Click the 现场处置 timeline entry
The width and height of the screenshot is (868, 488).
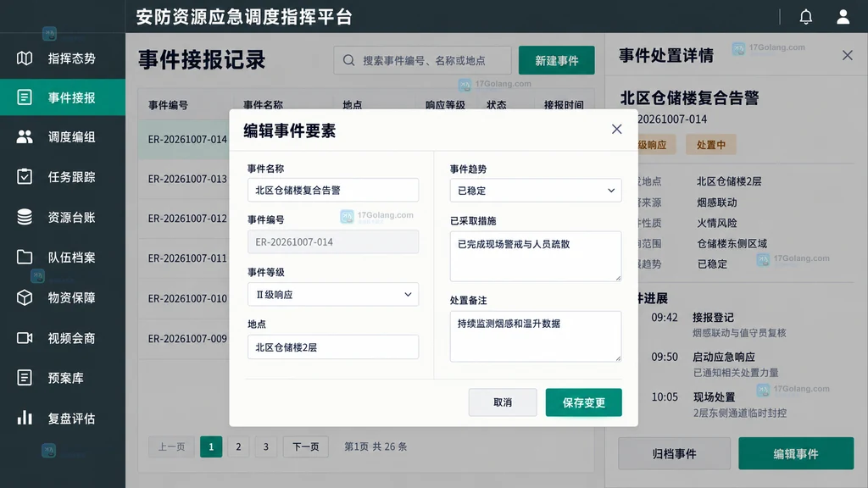[714, 396]
